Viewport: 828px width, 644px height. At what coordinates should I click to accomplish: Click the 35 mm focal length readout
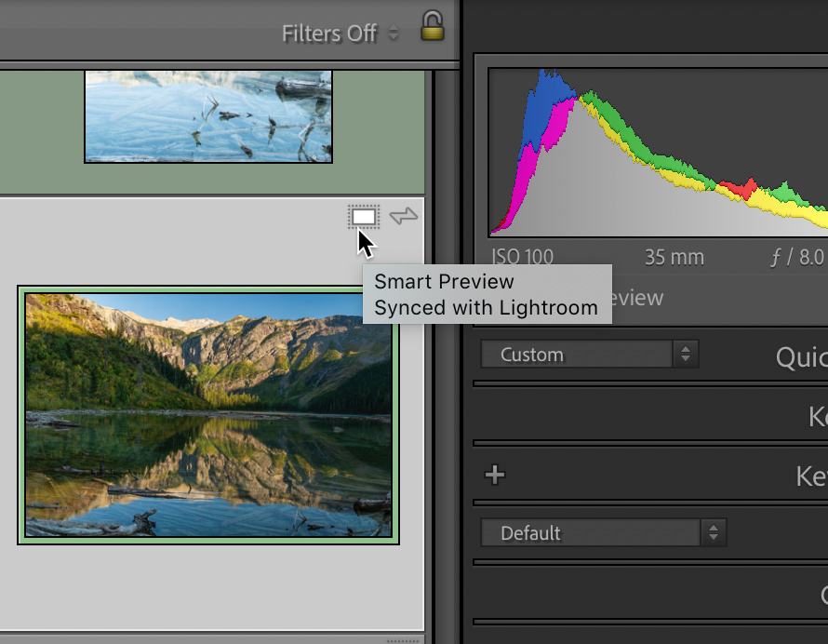click(674, 257)
